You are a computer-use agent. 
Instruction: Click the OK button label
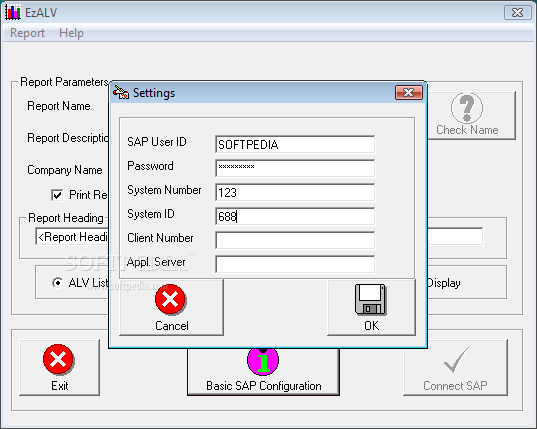tap(372, 326)
